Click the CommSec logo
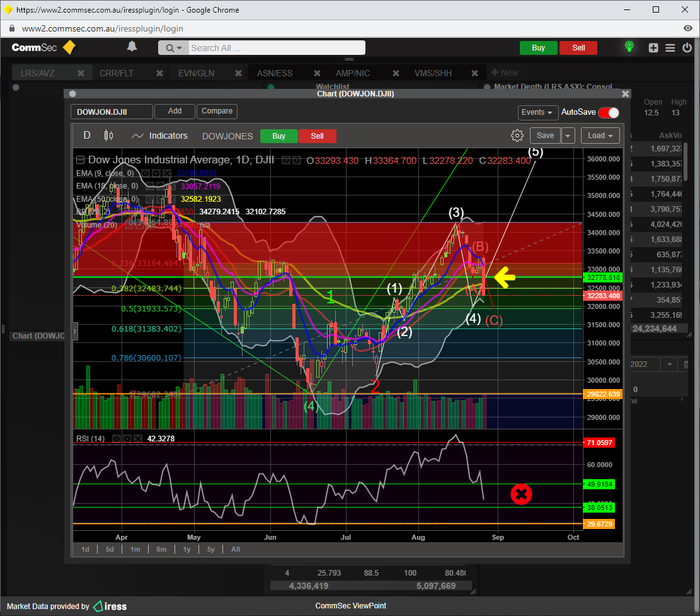The height and width of the screenshot is (616, 700). (43, 47)
